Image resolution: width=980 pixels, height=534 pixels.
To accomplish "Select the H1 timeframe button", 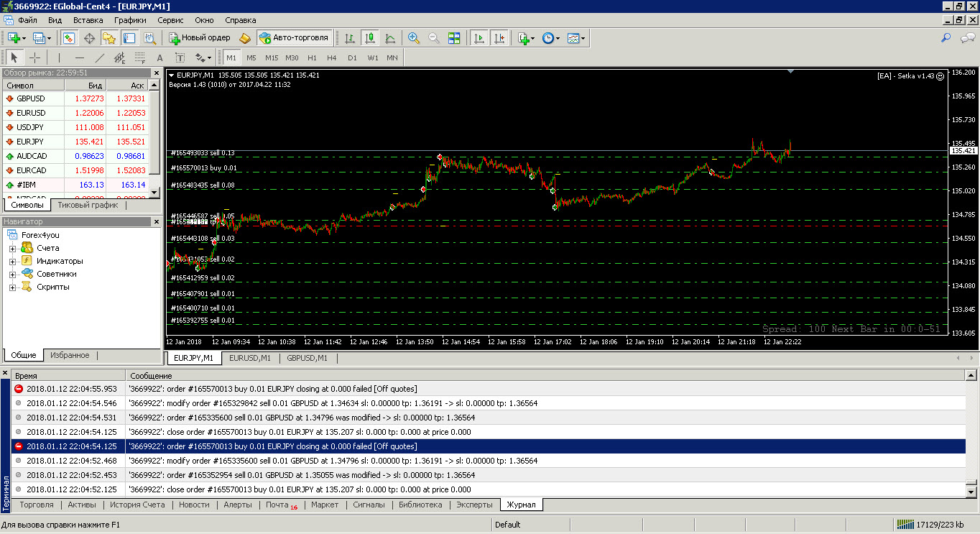I will point(312,57).
